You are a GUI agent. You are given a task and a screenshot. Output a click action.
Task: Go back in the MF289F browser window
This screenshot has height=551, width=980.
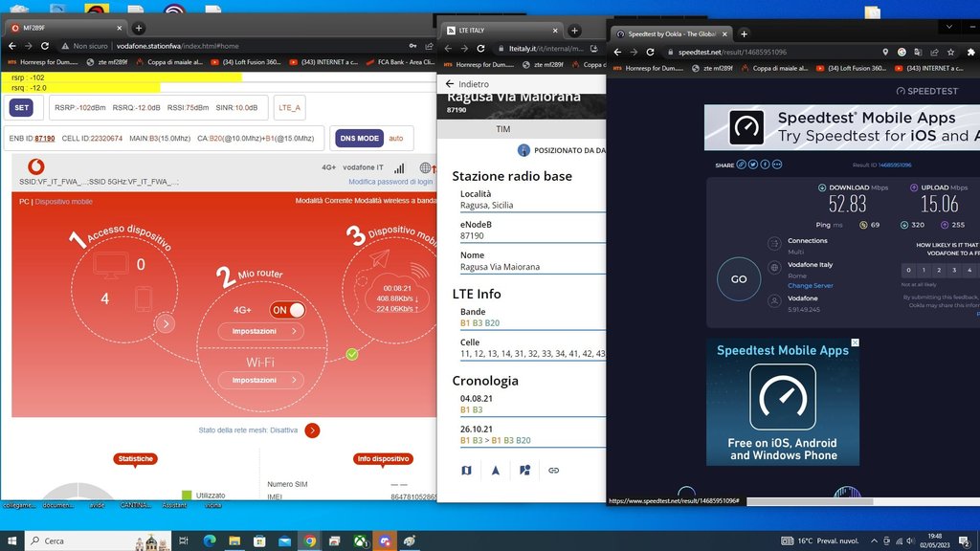(11, 46)
